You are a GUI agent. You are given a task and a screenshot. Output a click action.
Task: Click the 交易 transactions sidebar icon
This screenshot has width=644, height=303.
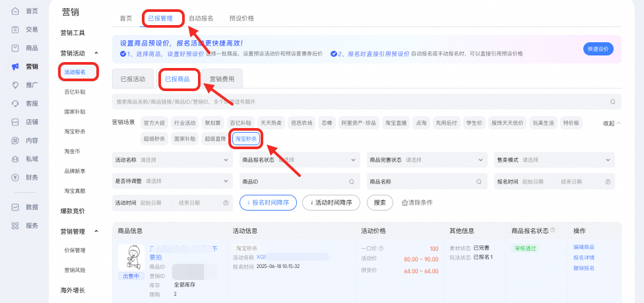click(15, 30)
